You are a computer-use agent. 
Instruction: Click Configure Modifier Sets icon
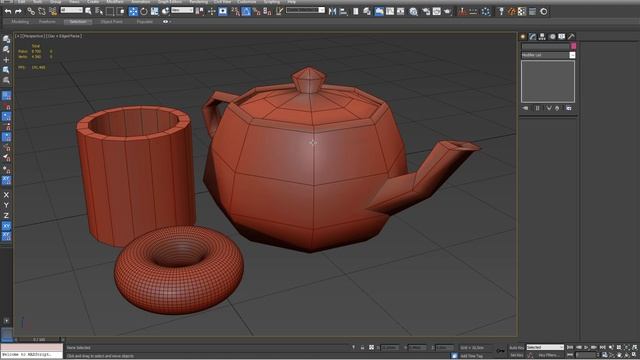point(569,108)
